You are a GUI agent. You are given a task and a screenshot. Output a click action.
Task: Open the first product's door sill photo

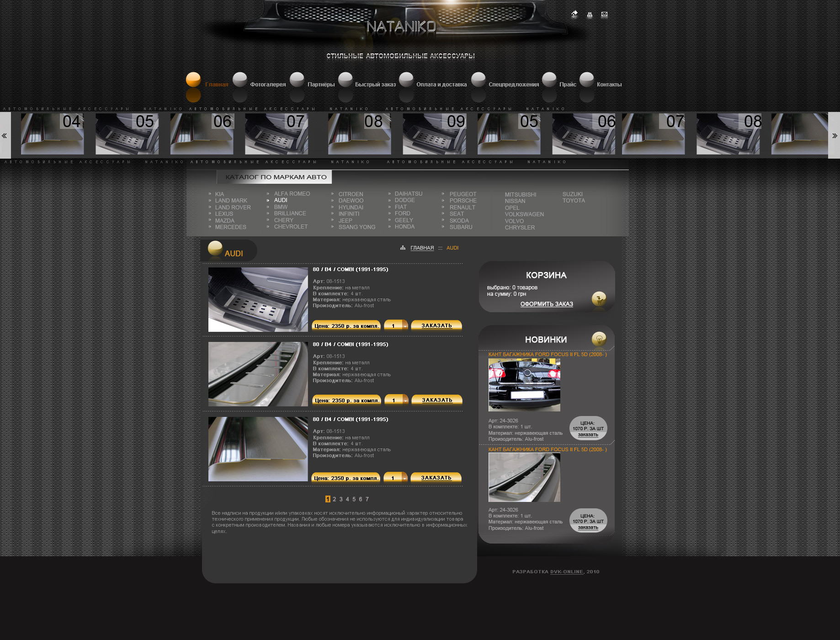pos(258,299)
